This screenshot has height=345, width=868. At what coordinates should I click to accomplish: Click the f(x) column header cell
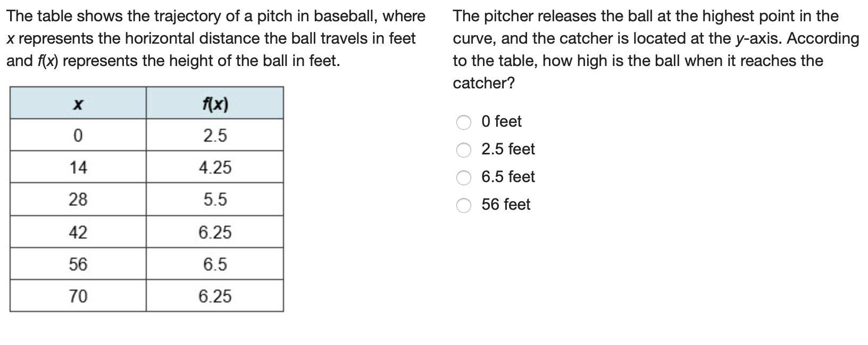(215, 103)
